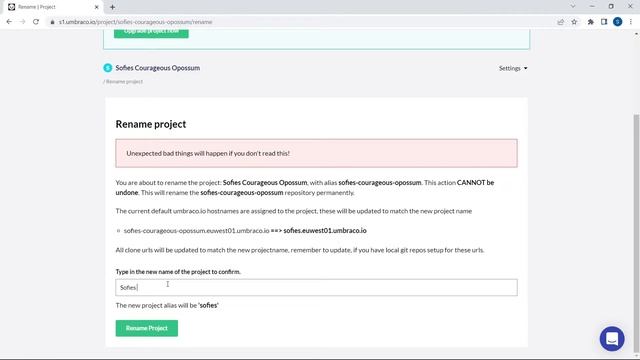
Task: Open a new browser tab
Action: pos(112,7)
